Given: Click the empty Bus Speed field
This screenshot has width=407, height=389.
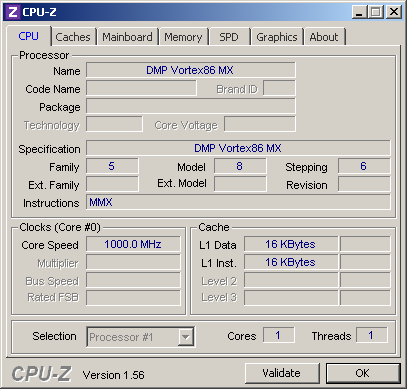Looking at the screenshot, I should 133,280.
